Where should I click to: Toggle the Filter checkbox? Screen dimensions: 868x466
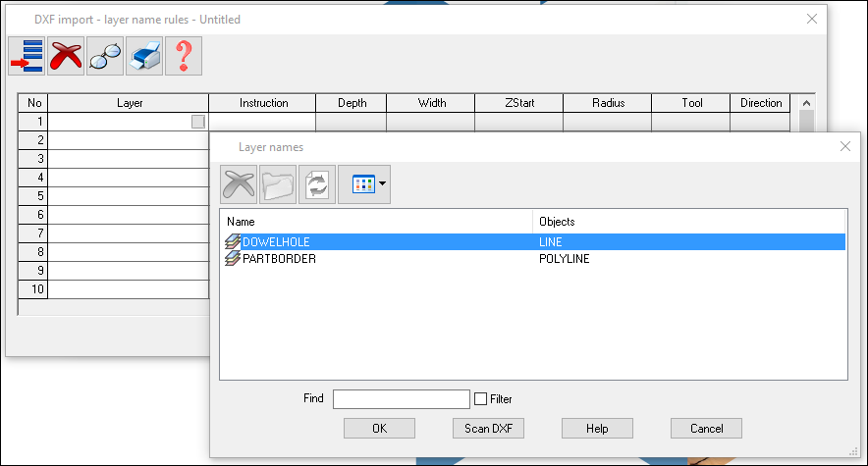point(480,399)
